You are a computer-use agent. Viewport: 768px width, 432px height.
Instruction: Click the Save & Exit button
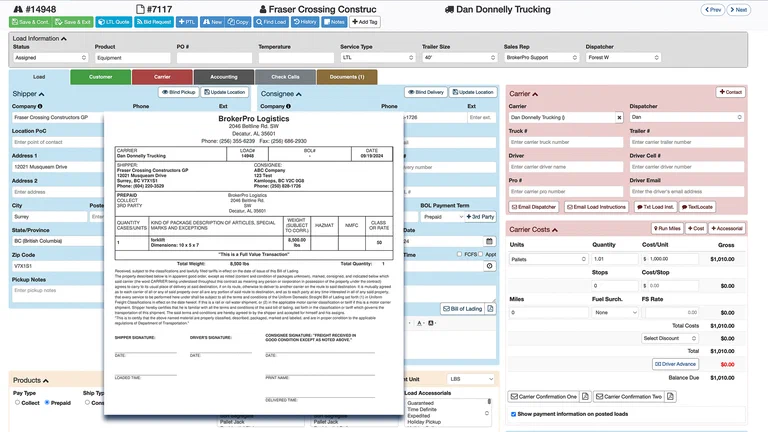click(72, 22)
